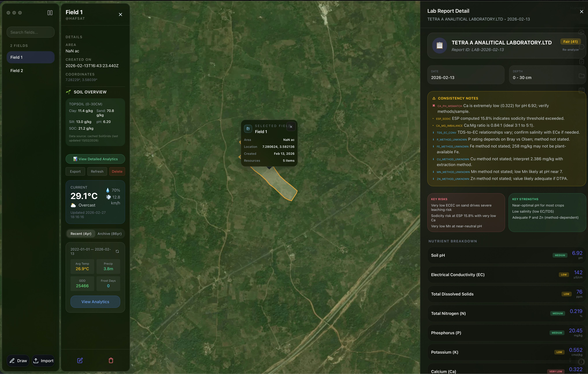Open comments bubble on the lab report card
Image resolution: width=588 pixels, height=374 pixels.
pos(581,47)
